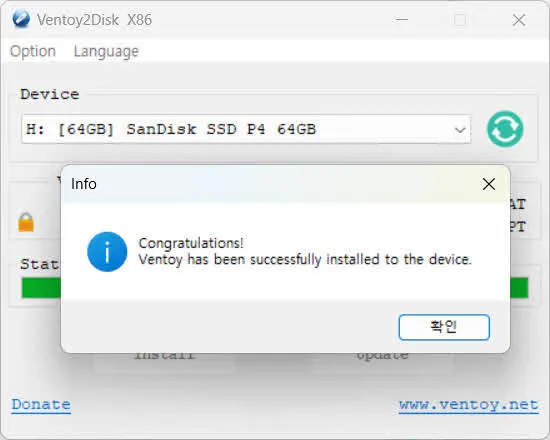Click the Info dialog title bar
The height and width of the screenshot is (440, 550).
(x=270, y=184)
